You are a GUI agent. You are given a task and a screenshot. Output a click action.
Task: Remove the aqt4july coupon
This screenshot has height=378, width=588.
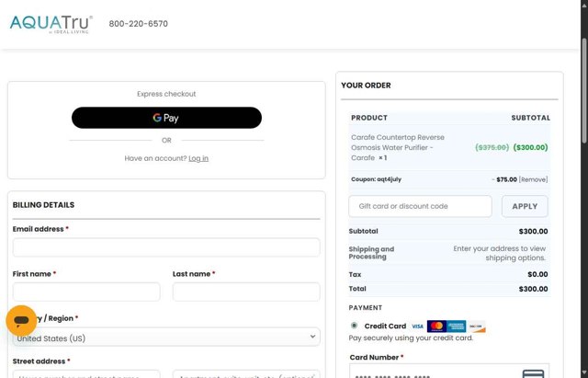[x=533, y=179]
